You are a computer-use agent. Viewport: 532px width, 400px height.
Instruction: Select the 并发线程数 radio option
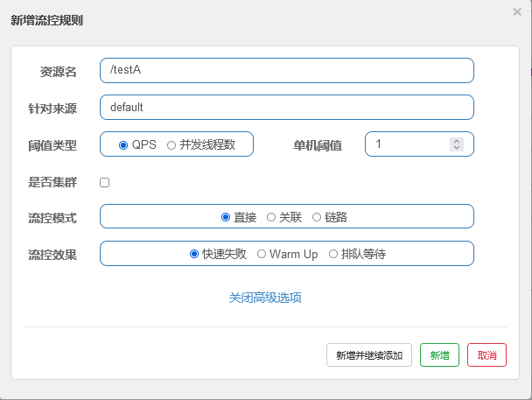point(171,144)
